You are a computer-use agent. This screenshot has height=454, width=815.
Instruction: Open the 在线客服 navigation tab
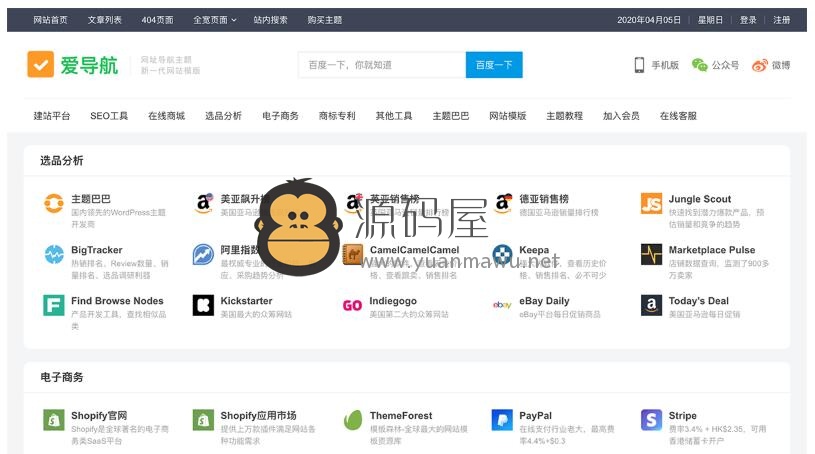pyautogui.click(x=678, y=115)
